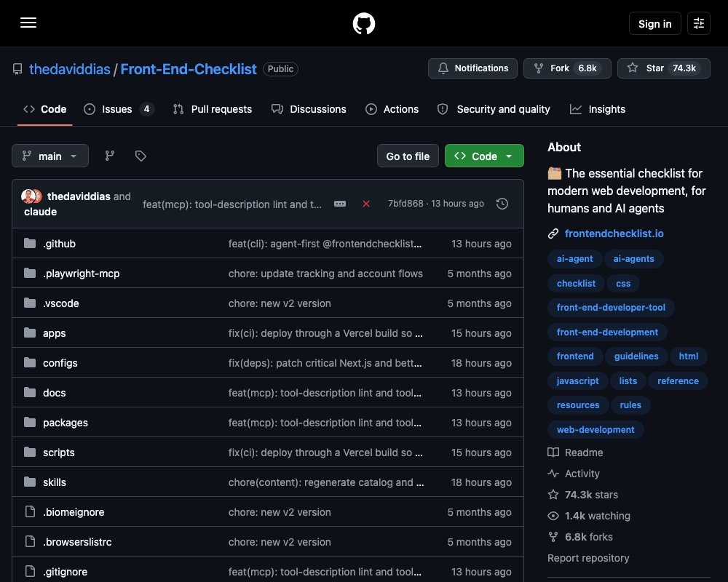The image size is (728, 582).
Task: Click thedaviddias avatar in commit row
Action: [x=28, y=196]
